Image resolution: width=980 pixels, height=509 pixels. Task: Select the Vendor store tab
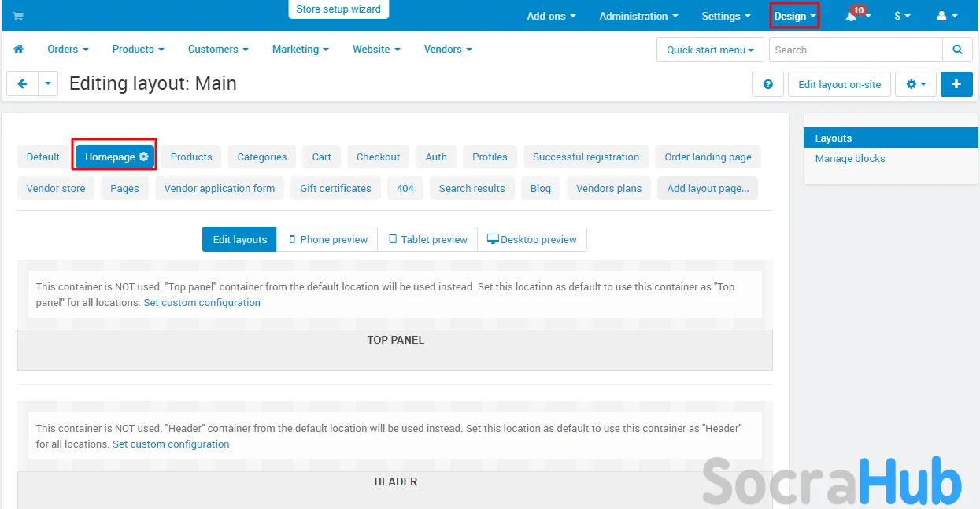(56, 188)
